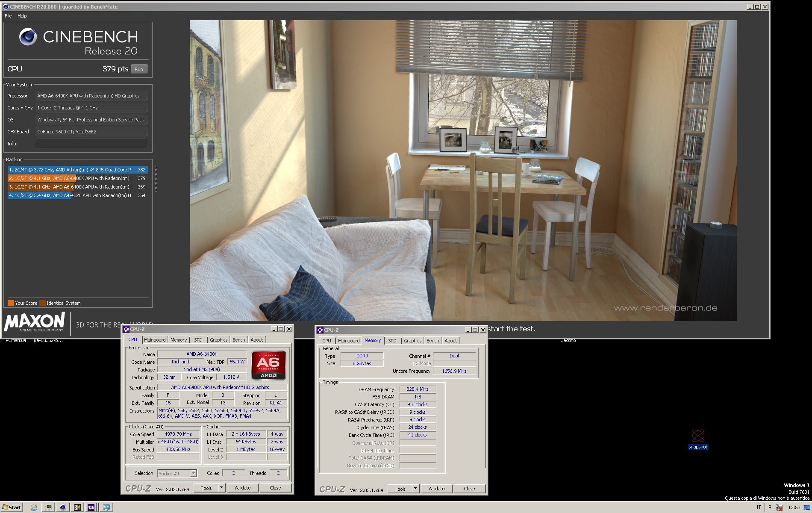
Task: Click the Cinebench title bar icon
Action: 6,7
